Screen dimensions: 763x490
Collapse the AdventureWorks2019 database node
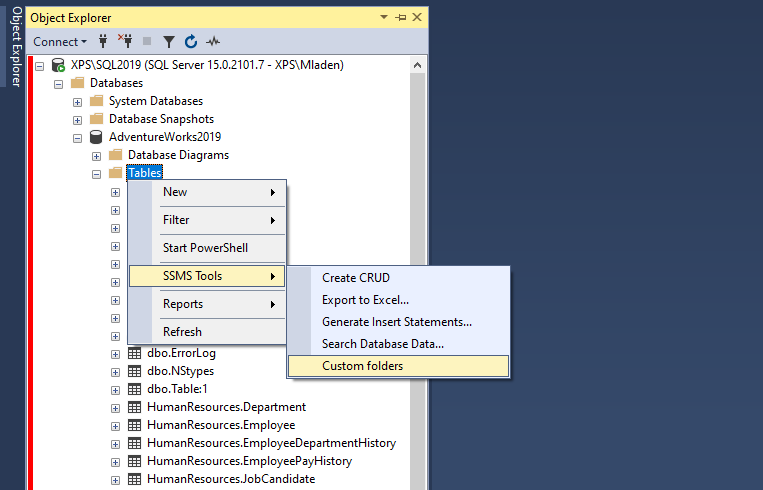coord(77,138)
